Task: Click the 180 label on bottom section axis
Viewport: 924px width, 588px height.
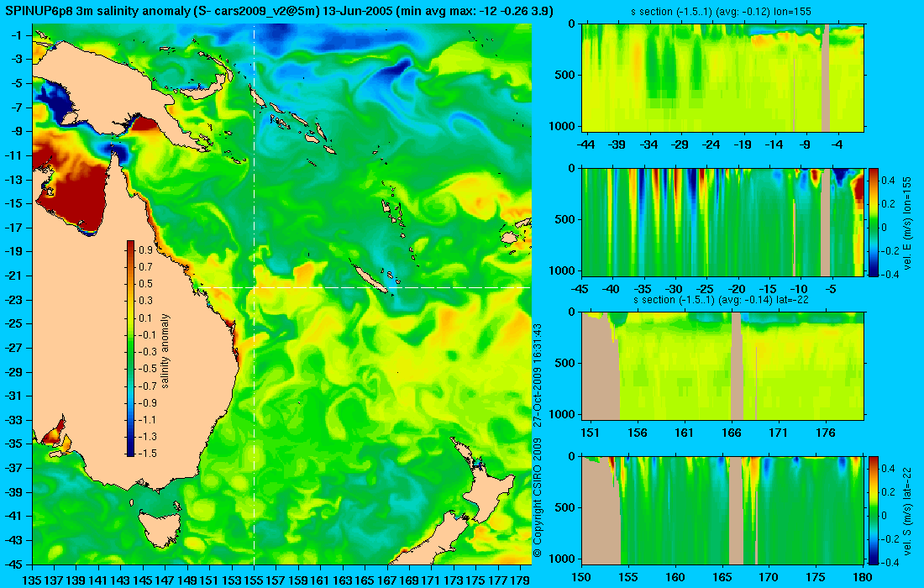Action: pos(863,577)
